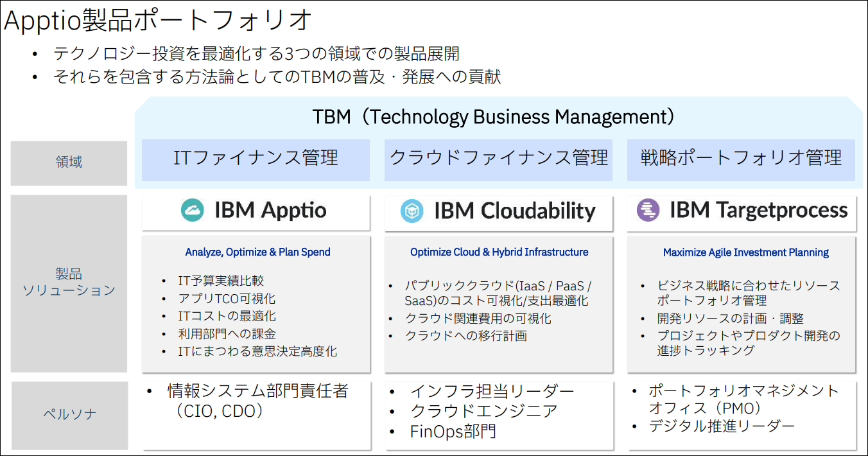Image resolution: width=868 pixels, height=456 pixels.
Task: Open the Analyze, Optimize & Plan Spend heading
Action: click(x=257, y=252)
